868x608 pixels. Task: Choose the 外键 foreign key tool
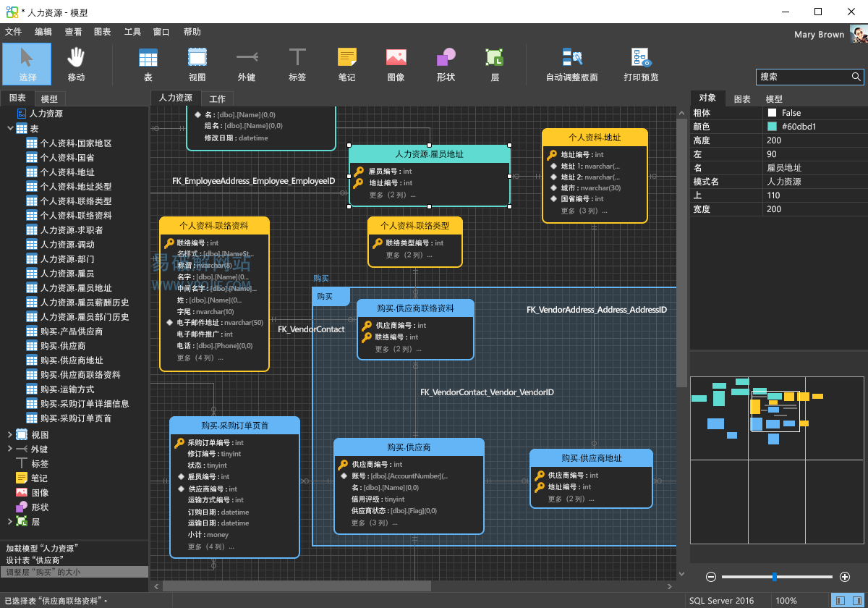tap(246, 64)
